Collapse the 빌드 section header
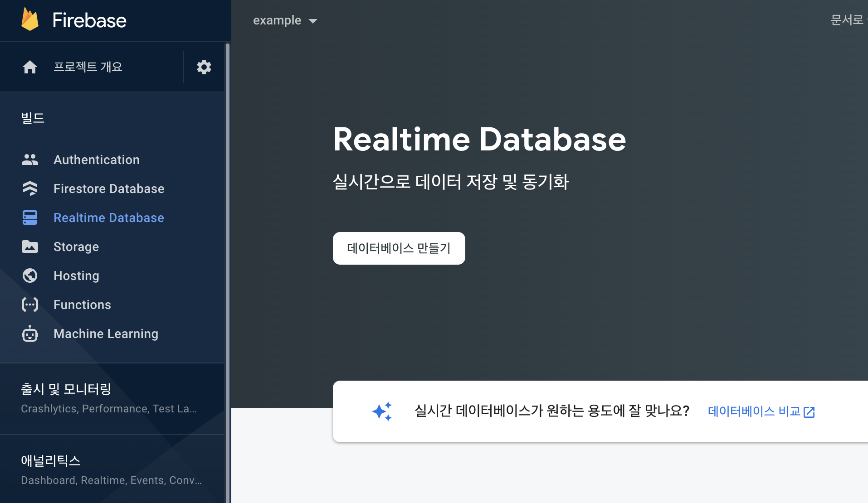This screenshot has height=503, width=868. click(33, 118)
